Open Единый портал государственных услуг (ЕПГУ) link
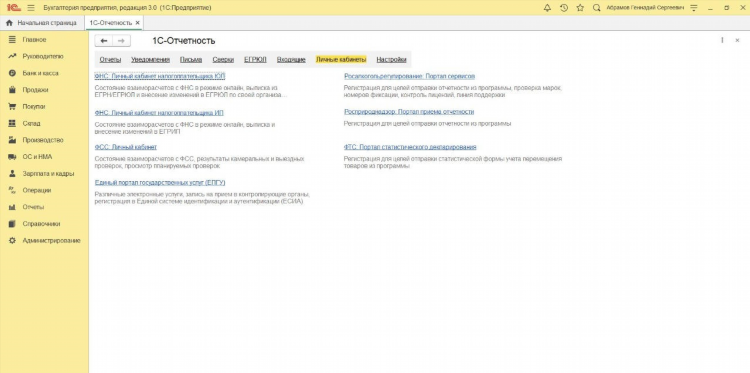This screenshot has height=373, width=750. [160, 183]
